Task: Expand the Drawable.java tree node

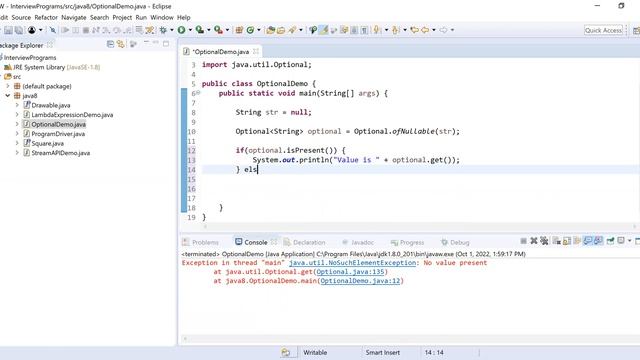Action: pos(17,105)
